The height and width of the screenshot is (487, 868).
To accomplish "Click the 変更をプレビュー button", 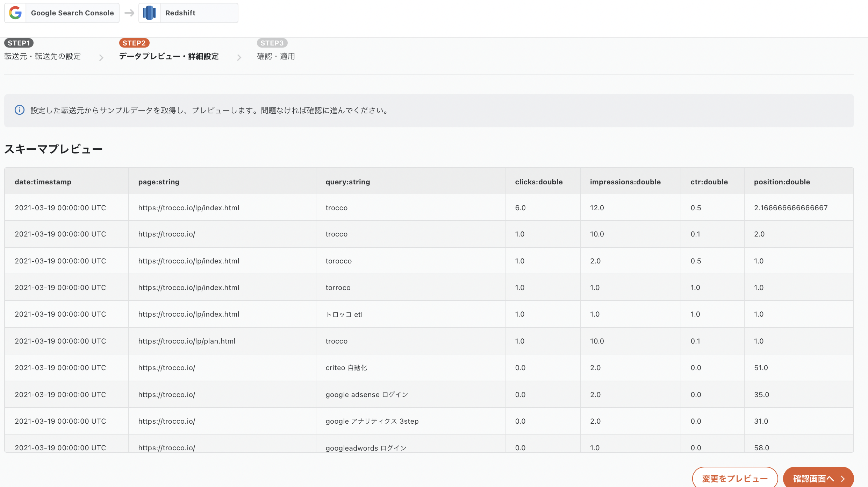I will pos(735,478).
